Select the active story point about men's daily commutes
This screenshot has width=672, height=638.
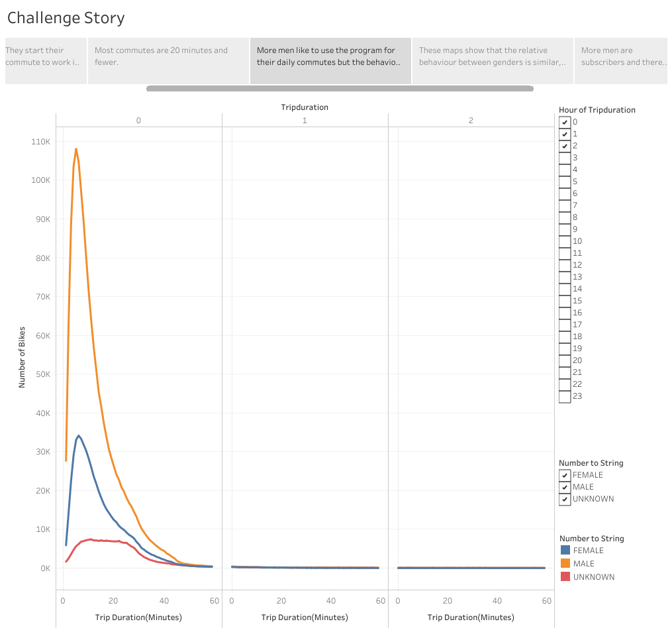[330, 60]
